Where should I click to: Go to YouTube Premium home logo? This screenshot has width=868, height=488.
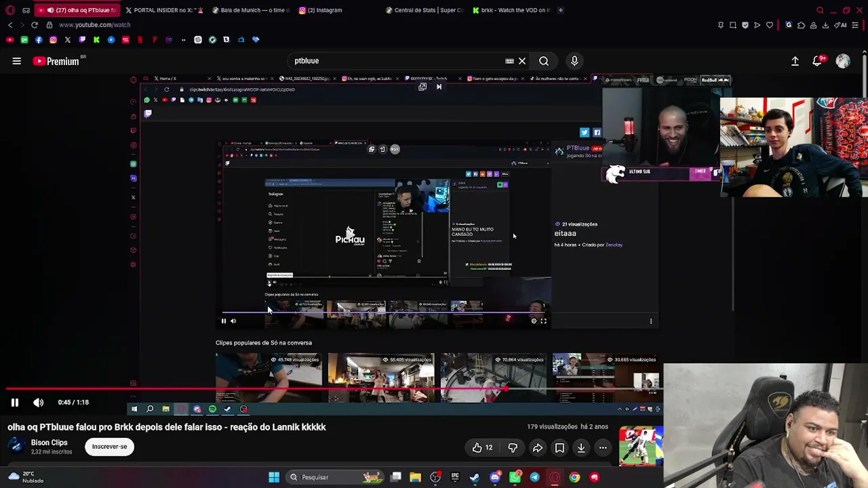coord(56,61)
